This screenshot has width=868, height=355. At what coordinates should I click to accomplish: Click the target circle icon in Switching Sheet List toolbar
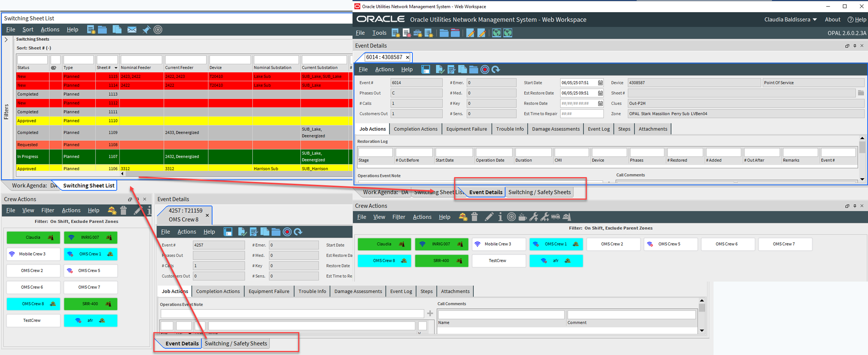click(158, 30)
